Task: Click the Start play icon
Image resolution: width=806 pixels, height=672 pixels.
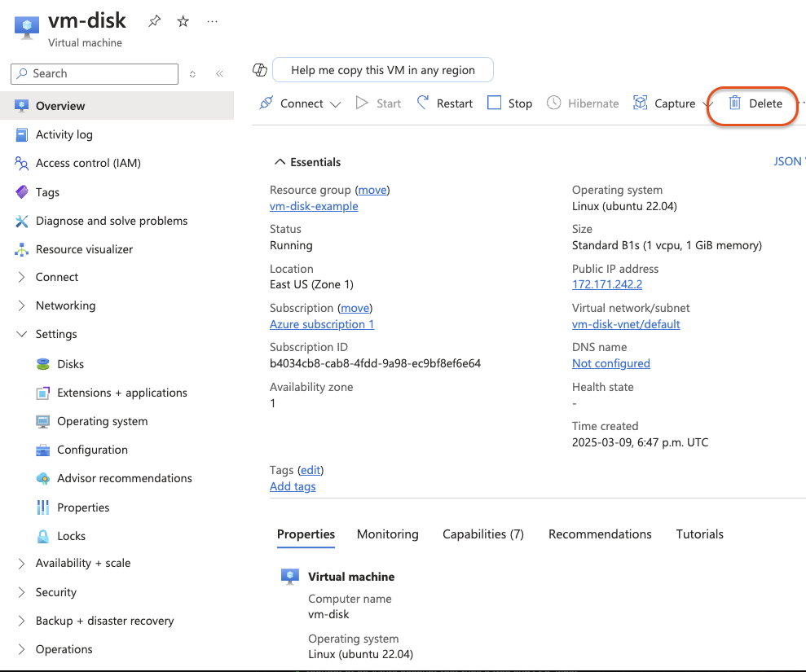Action: click(362, 103)
